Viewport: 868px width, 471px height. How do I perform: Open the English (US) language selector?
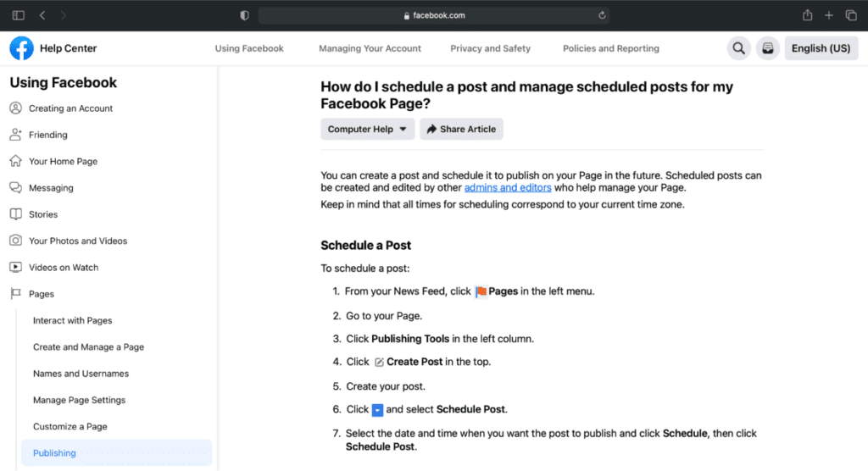[821, 48]
